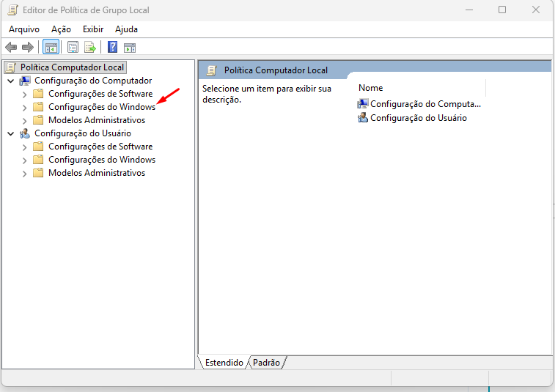Toggle the show/hide console tree icon

pos(51,48)
